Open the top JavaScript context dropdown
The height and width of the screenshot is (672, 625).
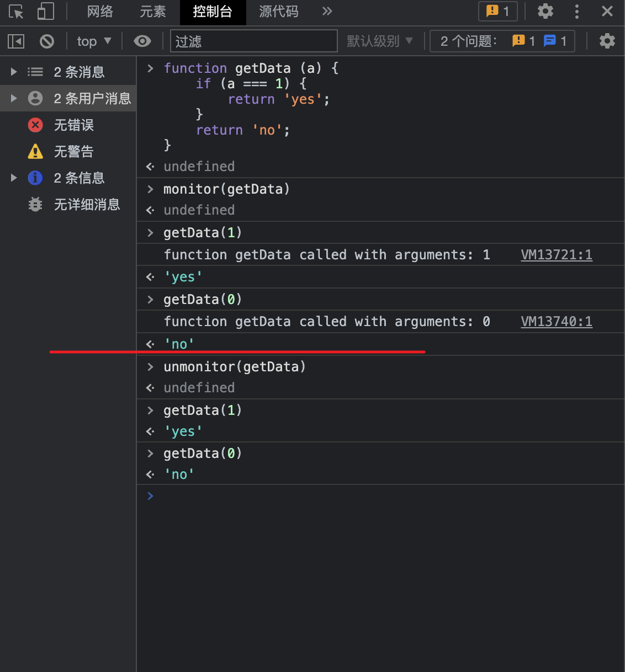pyautogui.click(x=94, y=41)
